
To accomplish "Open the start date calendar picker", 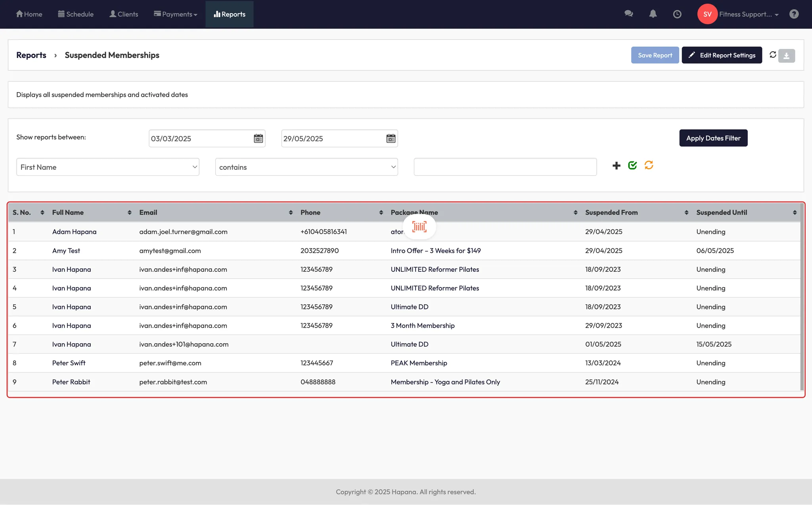I will coord(258,138).
